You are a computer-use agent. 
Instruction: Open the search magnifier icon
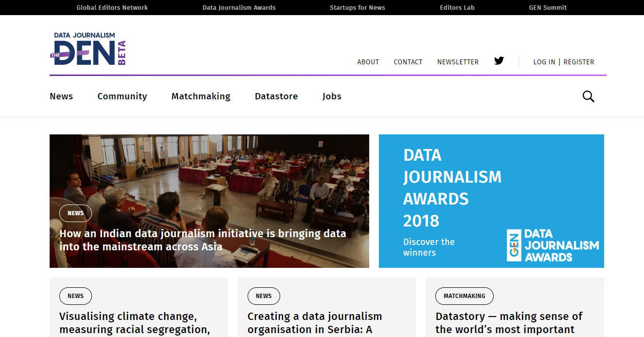coord(589,96)
